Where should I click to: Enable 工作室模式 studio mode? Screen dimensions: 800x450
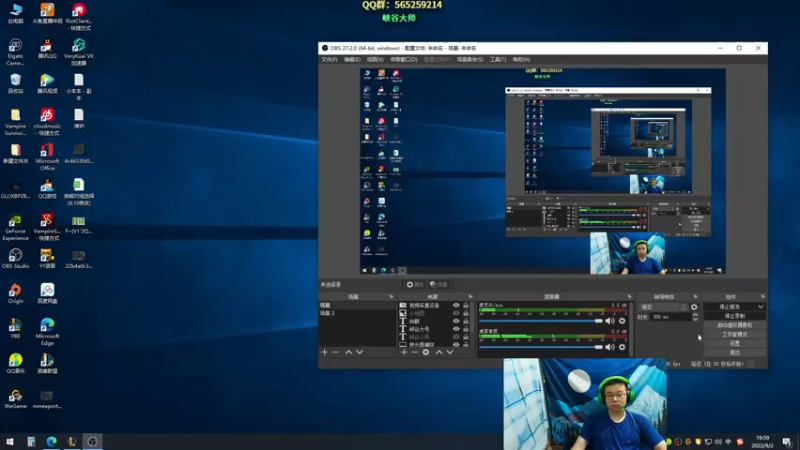(735, 334)
